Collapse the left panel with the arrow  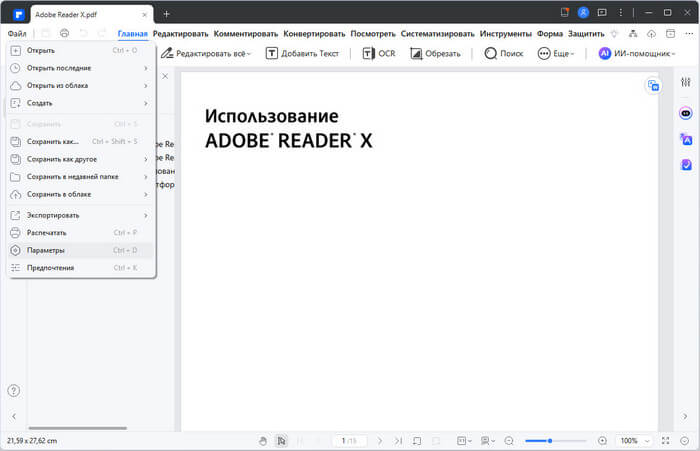click(14, 416)
